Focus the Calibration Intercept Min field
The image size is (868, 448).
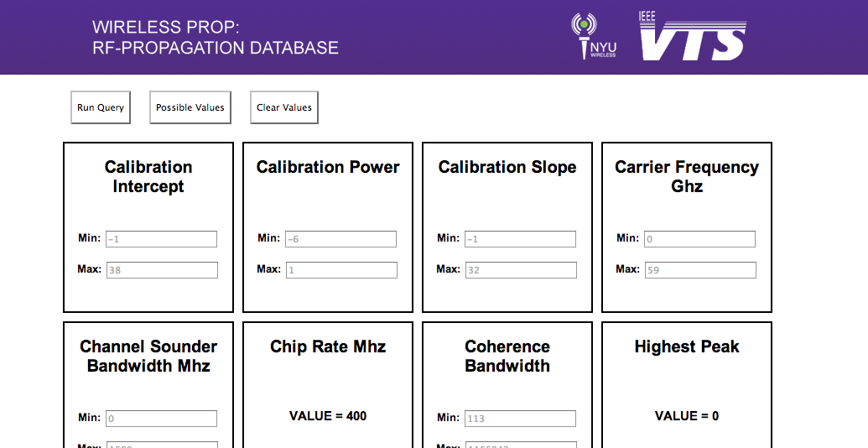tap(161, 239)
